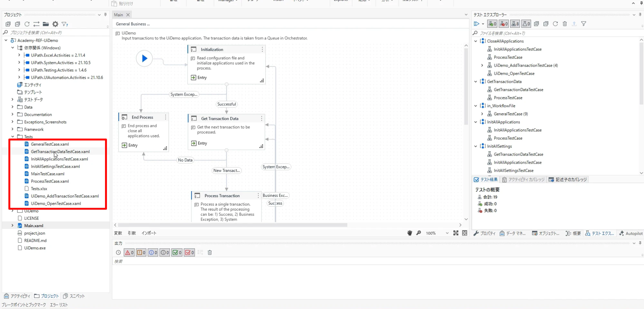Select the pan hand tool in designer
Viewport: 644px width, 309px height.
(x=410, y=233)
